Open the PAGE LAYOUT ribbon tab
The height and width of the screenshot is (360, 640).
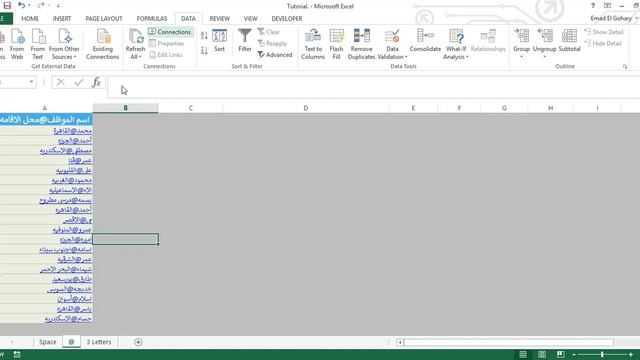(104, 18)
